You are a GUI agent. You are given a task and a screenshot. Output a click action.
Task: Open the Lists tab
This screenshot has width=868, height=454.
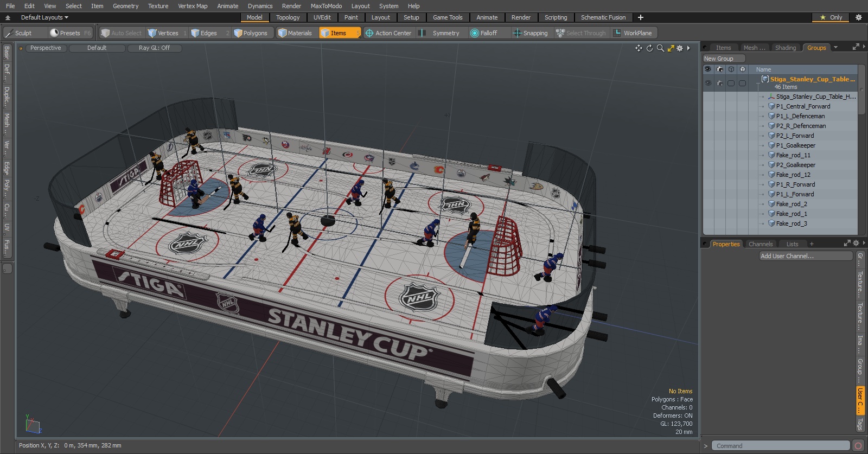pos(793,244)
